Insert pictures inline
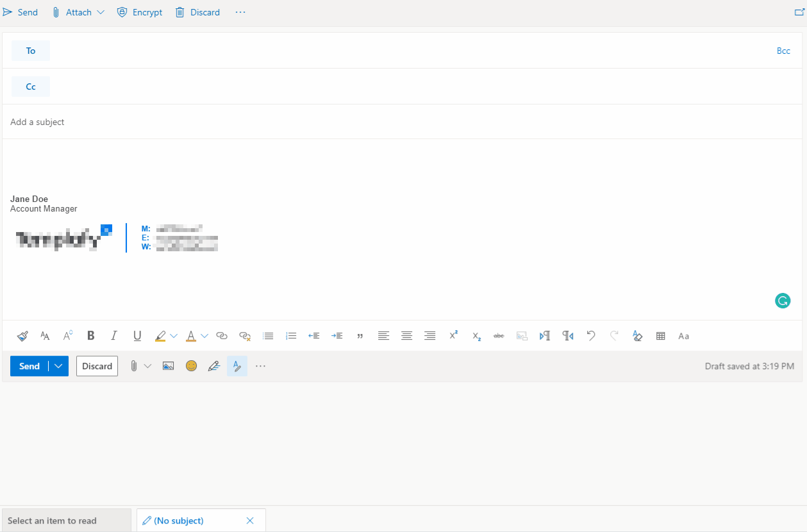This screenshot has width=807, height=532. 168,366
